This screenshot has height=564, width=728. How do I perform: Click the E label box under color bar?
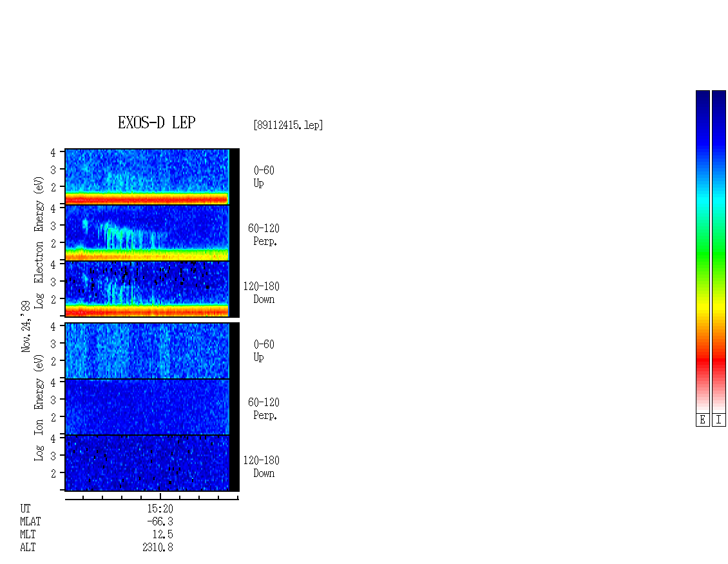pyautogui.click(x=702, y=420)
